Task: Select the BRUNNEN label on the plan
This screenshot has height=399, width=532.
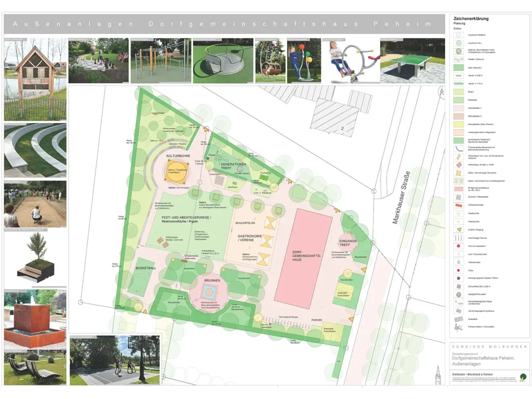Action: click(x=212, y=281)
